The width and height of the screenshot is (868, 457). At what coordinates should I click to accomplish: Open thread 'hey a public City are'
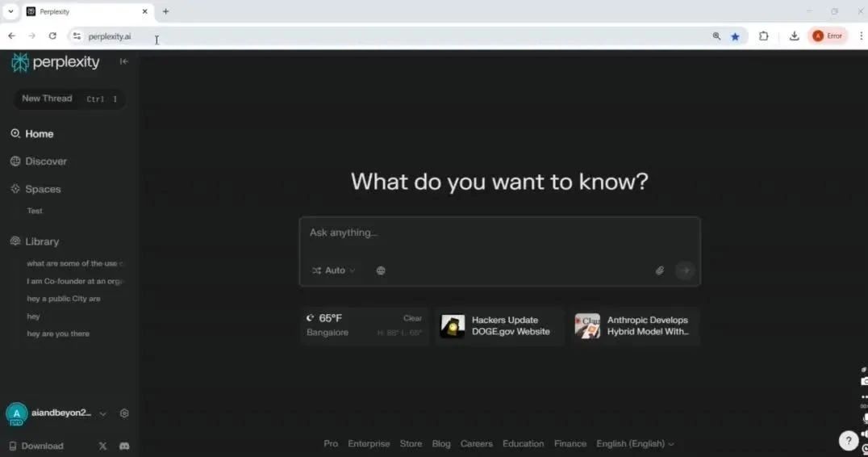[x=64, y=299]
